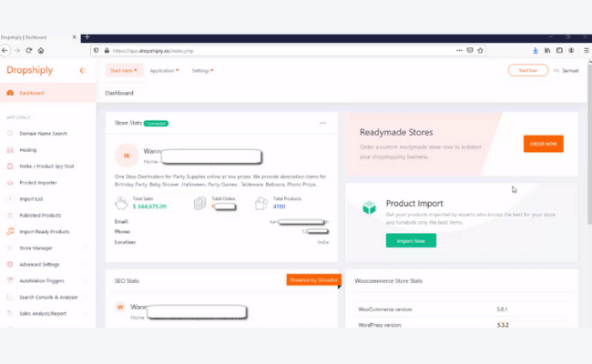Expand Sales Analysis/Report submenu
Screen dimensions: 592x364
(86, 313)
